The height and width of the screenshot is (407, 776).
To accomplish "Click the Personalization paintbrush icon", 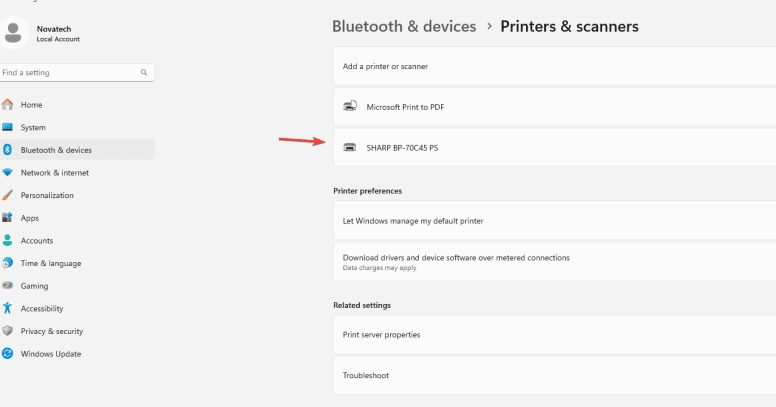I will 7,195.
